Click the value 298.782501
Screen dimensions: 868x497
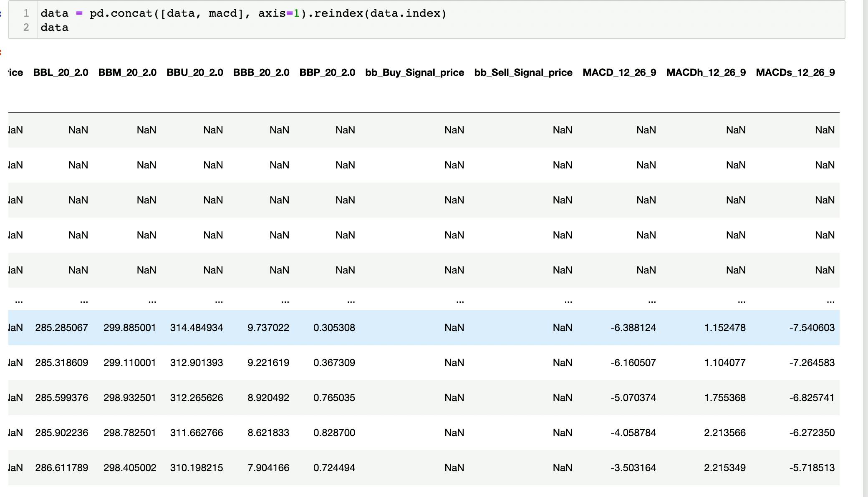(130, 433)
